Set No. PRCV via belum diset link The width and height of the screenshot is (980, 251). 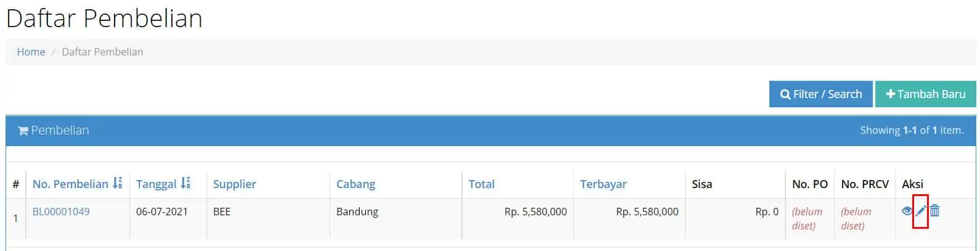tap(856, 218)
